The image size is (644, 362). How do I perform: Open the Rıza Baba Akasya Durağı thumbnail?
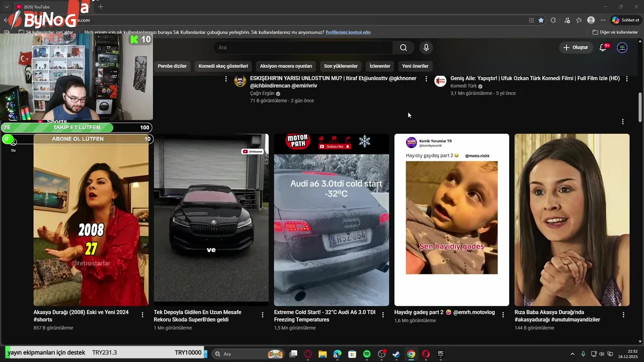[x=572, y=220]
